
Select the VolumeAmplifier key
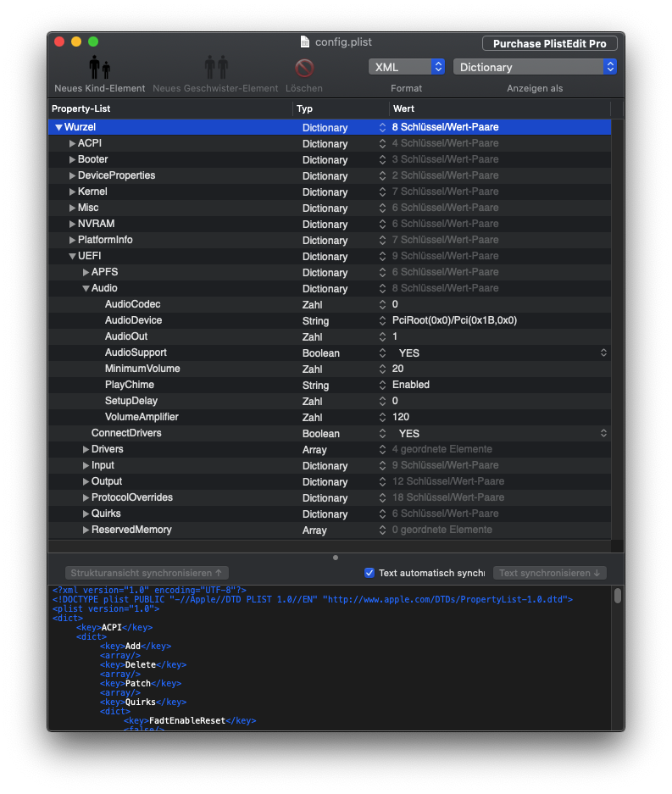142,417
